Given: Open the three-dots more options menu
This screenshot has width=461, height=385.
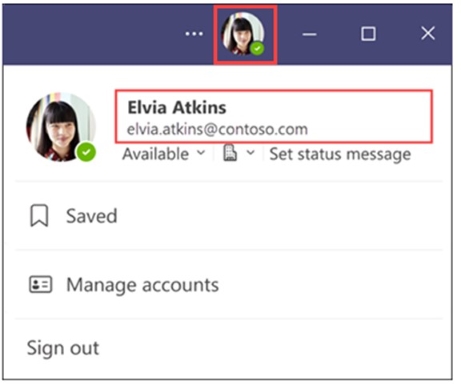Looking at the screenshot, I should pyautogui.click(x=194, y=34).
